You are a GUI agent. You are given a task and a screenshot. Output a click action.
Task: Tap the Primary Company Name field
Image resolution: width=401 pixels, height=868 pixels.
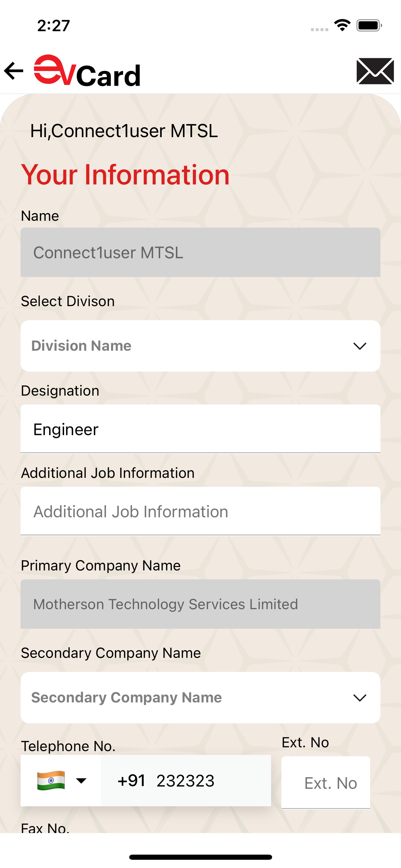pyautogui.click(x=200, y=604)
